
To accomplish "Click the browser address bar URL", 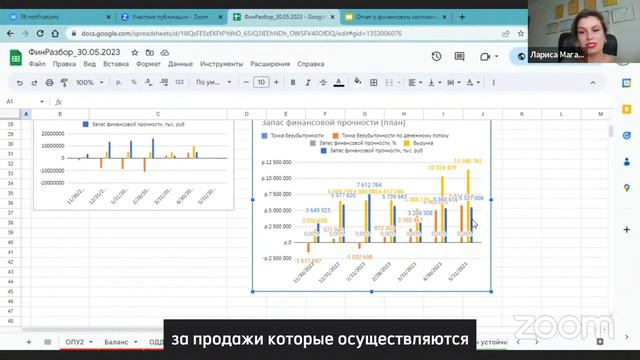I will [x=241, y=33].
